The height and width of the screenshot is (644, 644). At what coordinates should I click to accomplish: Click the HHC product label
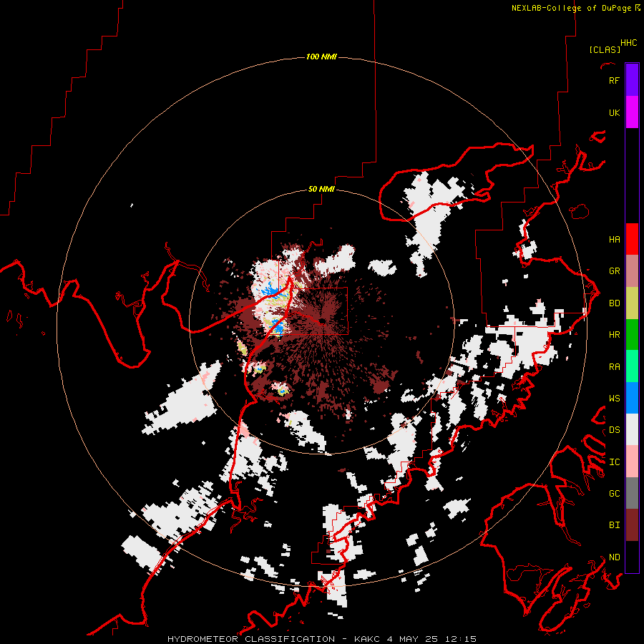[629, 43]
